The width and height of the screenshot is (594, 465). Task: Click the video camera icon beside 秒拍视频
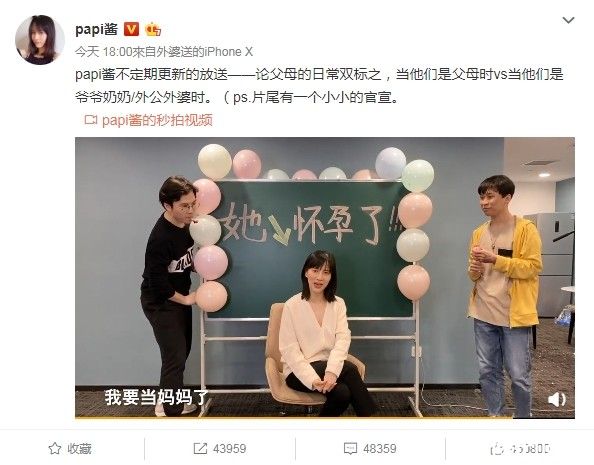click(x=91, y=120)
